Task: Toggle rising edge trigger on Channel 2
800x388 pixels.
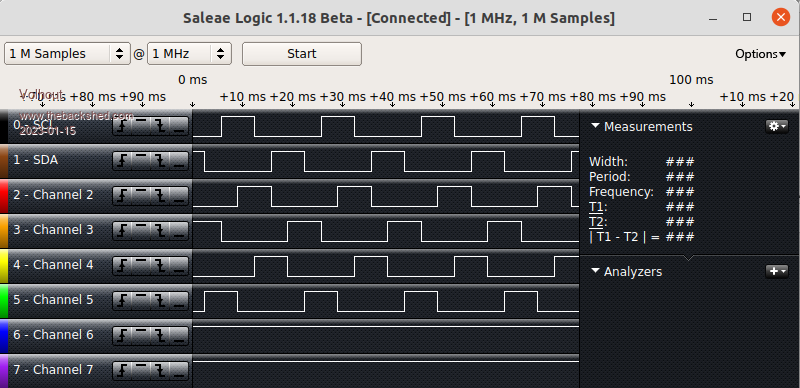Action: point(121,196)
